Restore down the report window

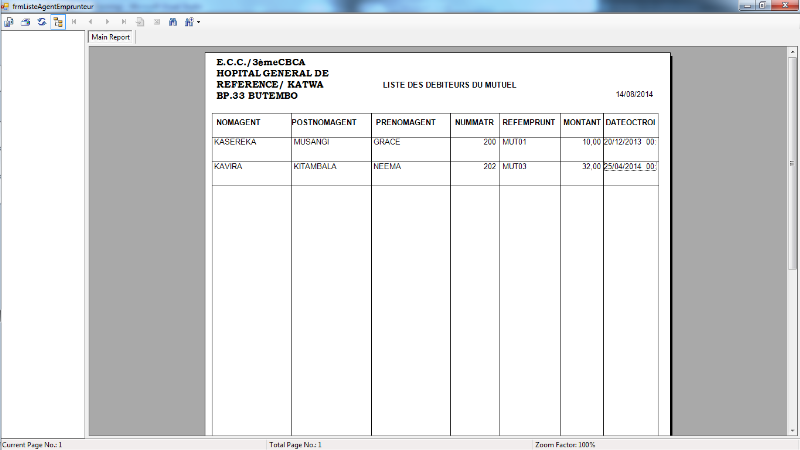click(763, 6)
